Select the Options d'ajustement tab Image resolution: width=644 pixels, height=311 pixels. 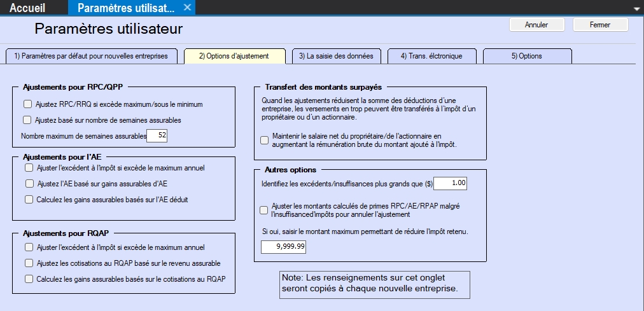coord(234,56)
